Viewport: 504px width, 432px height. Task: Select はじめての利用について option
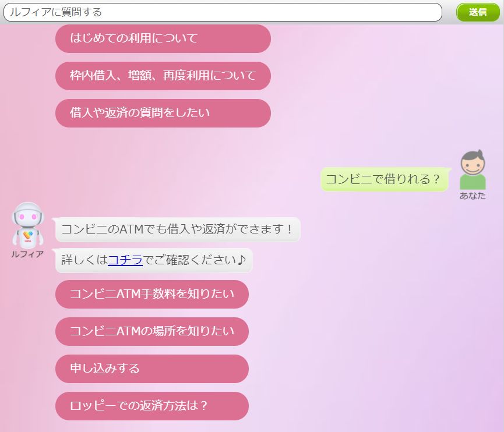[163, 38]
